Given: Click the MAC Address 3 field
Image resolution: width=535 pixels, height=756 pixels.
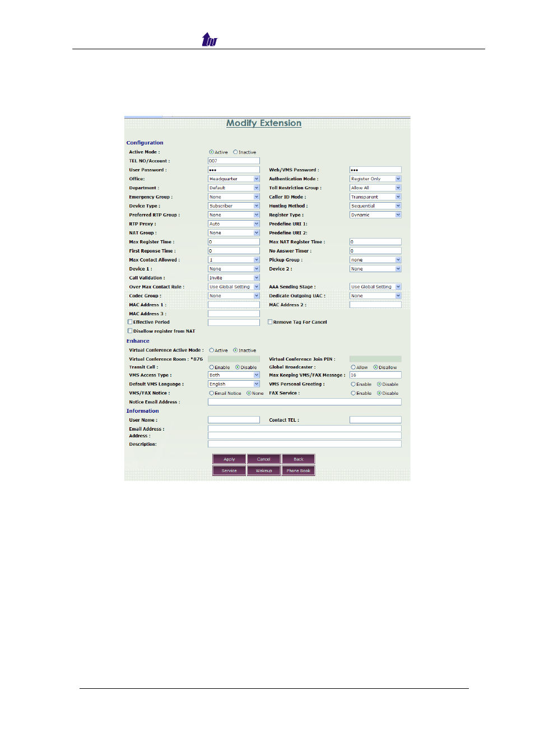Looking at the screenshot, I should pyautogui.click(x=234, y=314).
